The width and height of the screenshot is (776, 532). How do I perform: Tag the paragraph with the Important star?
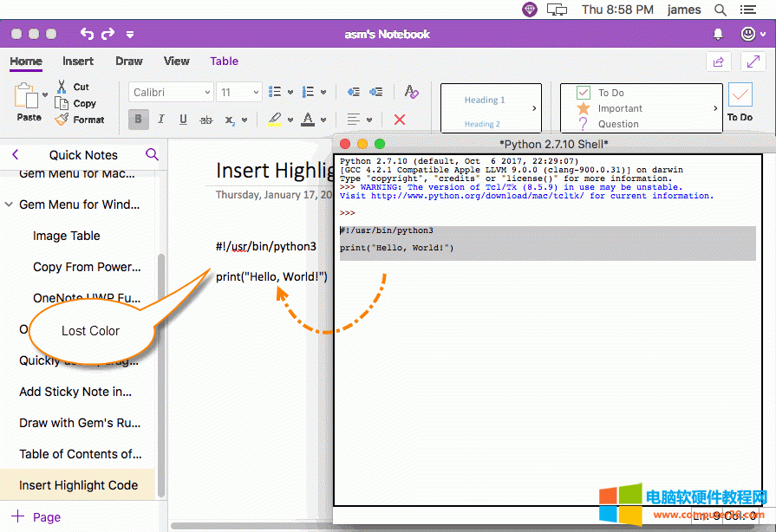pyautogui.click(x=585, y=110)
